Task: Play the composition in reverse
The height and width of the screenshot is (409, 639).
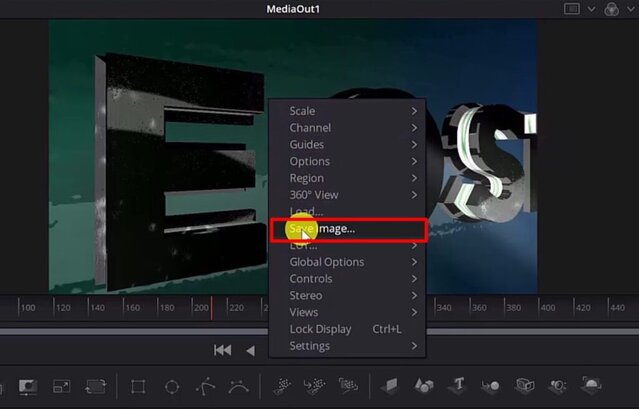Action: (x=251, y=350)
